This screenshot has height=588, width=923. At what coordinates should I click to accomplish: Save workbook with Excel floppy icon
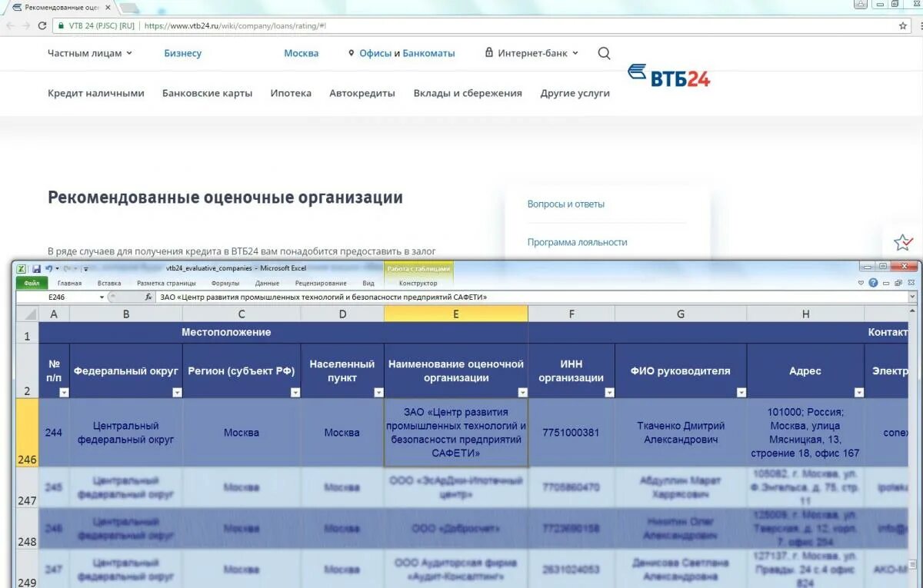coord(36,269)
